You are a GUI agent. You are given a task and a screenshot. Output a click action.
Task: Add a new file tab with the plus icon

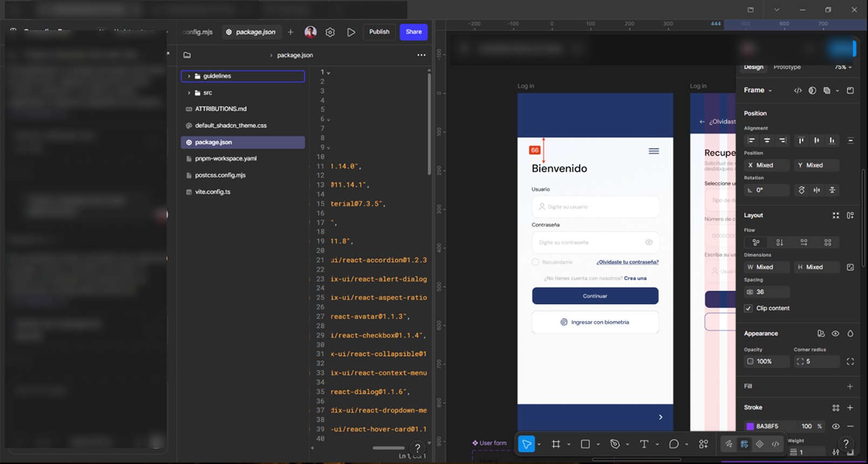[291, 32]
